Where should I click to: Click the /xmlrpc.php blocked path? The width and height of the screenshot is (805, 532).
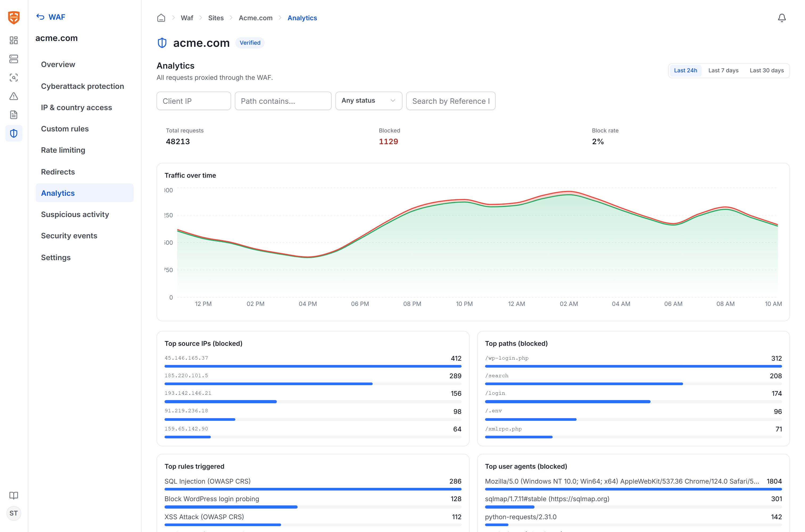(x=503, y=429)
